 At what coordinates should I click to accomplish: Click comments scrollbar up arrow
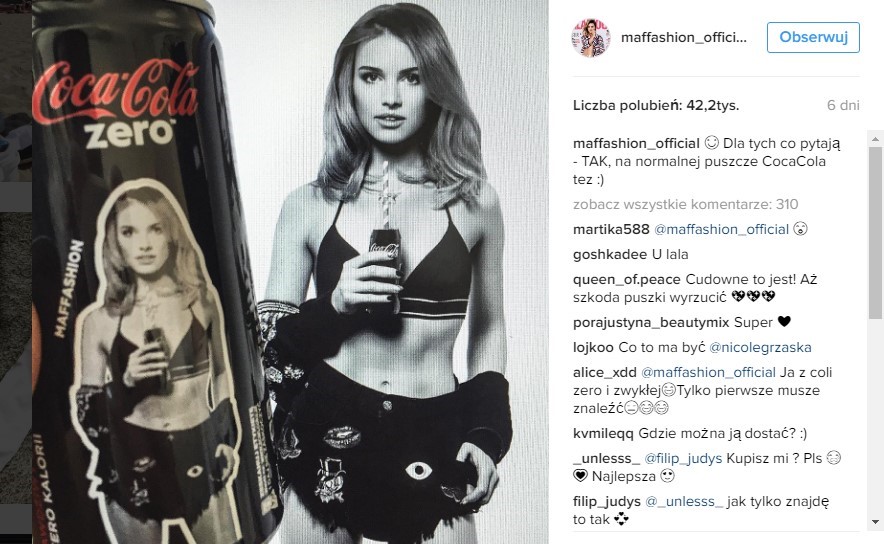click(x=875, y=138)
